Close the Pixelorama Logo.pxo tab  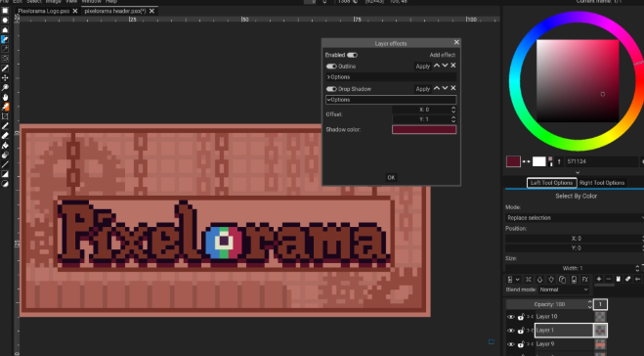tap(75, 11)
